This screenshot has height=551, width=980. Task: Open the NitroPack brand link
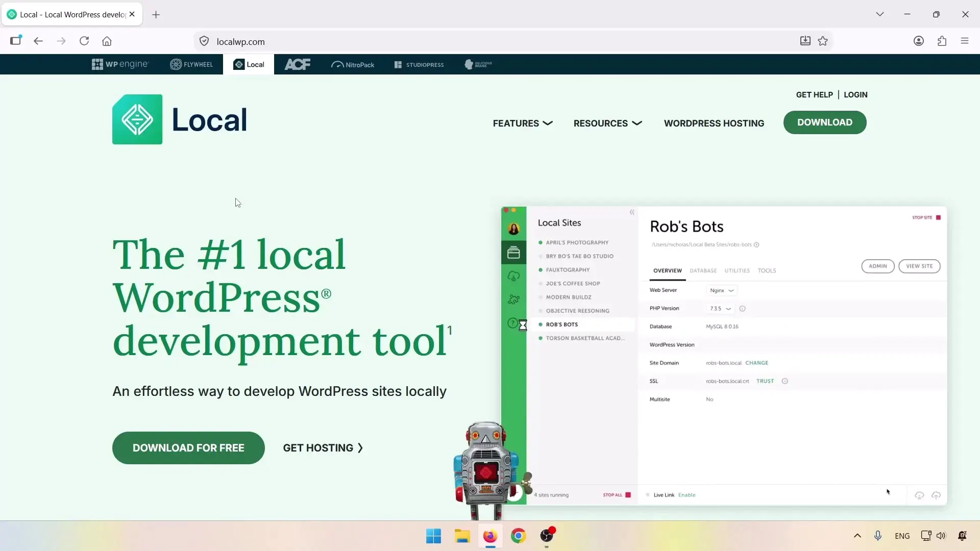pos(353,65)
